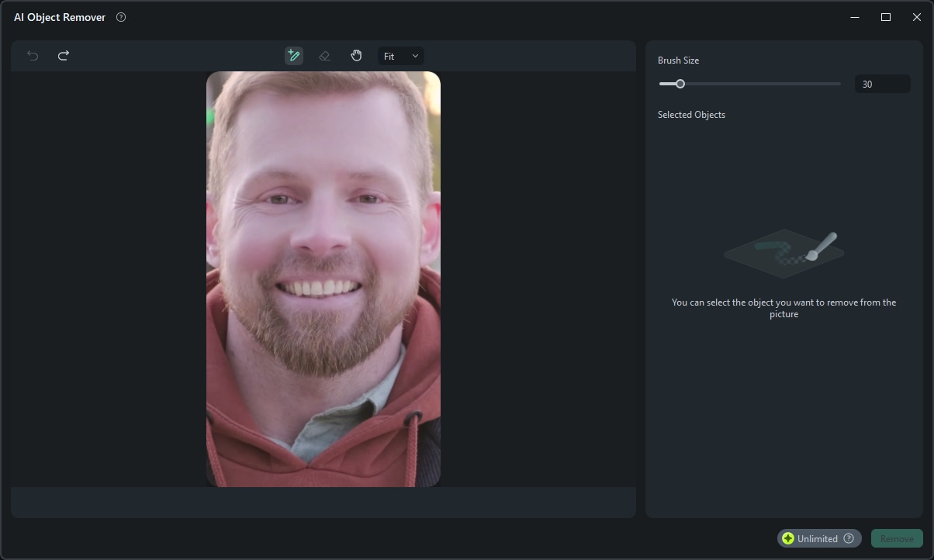Image resolution: width=934 pixels, height=560 pixels.
Task: Click the 'AI Object Remover' window title
Action: pos(60,17)
